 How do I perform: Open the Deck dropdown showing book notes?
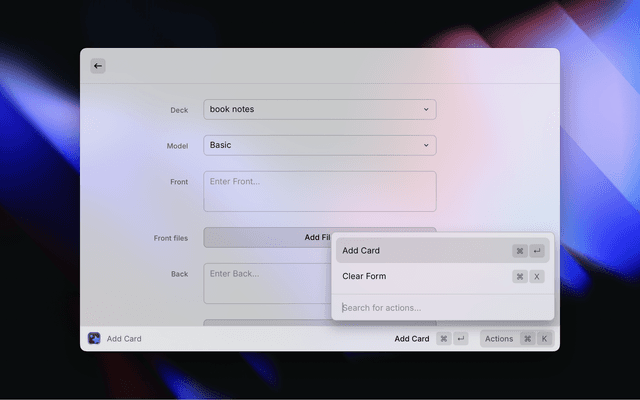coord(319,109)
